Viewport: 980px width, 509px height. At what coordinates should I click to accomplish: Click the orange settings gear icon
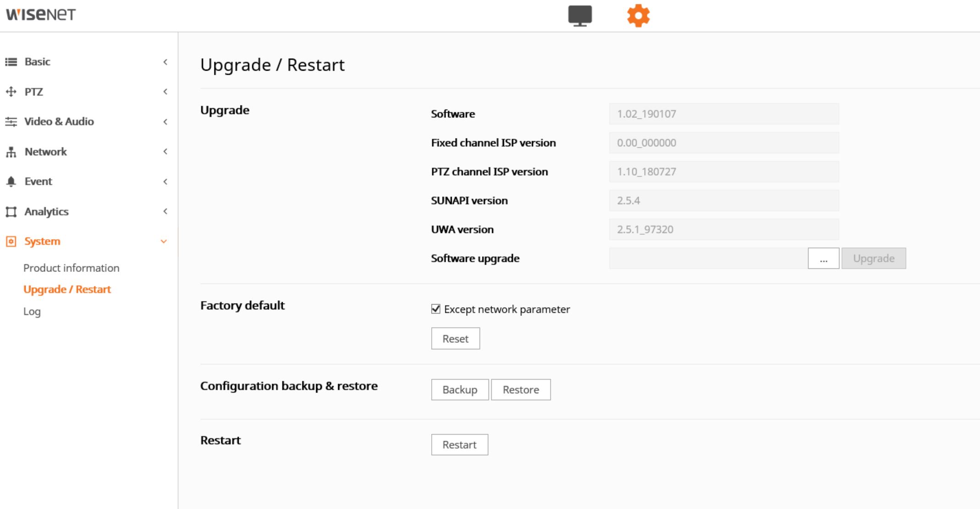pos(638,16)
